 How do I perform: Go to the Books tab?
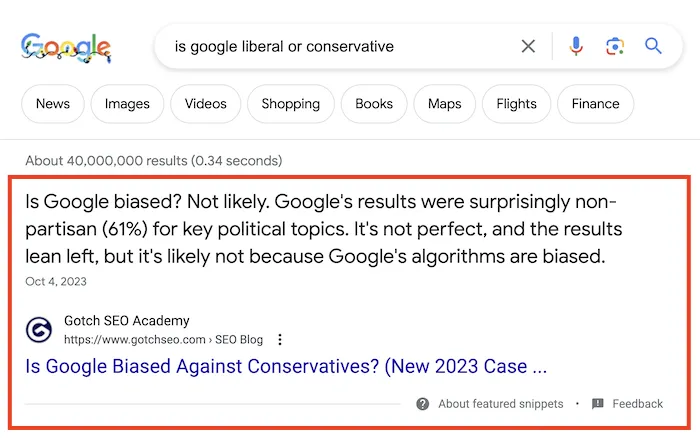click(x=374, y=104)
